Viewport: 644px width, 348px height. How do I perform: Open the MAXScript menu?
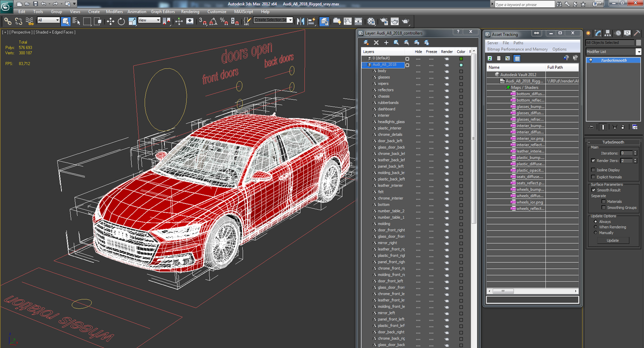point(244,12)
